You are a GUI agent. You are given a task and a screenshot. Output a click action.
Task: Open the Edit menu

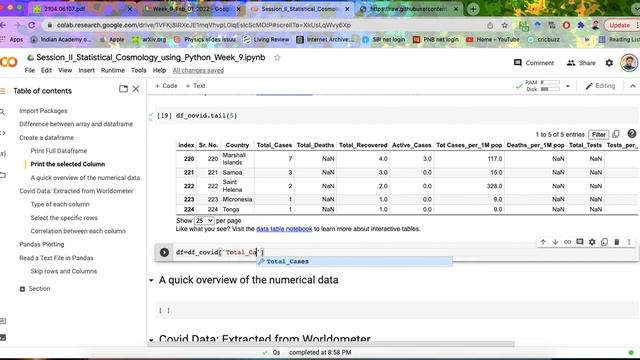(x=47, y=70)
